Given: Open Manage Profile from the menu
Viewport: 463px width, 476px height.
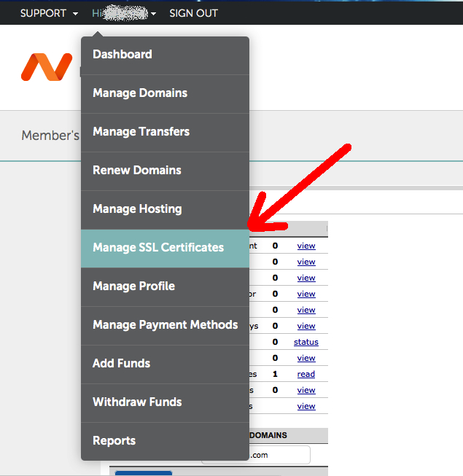Looking at the screenshot, I should 166,287.
